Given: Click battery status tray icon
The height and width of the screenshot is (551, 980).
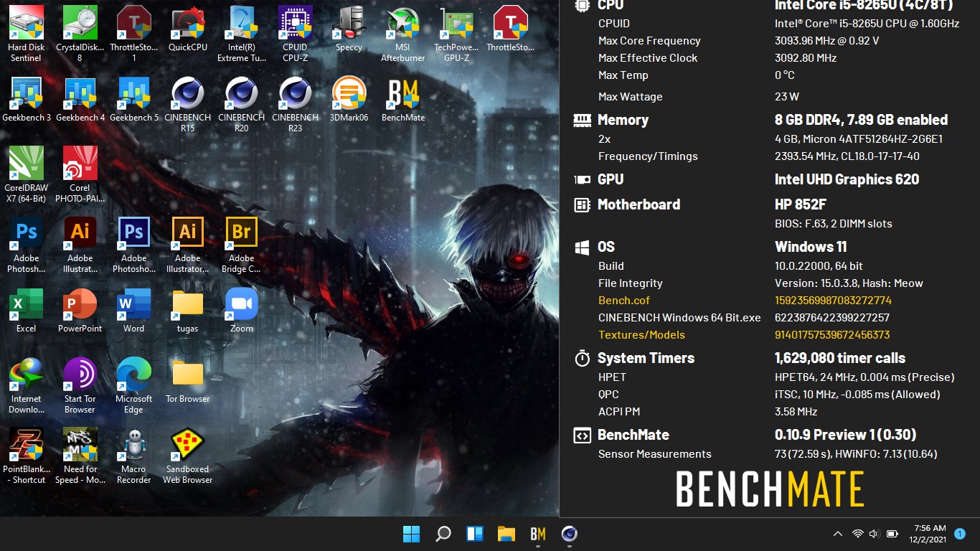Looking at the screenshot, I should click(892, 534).
